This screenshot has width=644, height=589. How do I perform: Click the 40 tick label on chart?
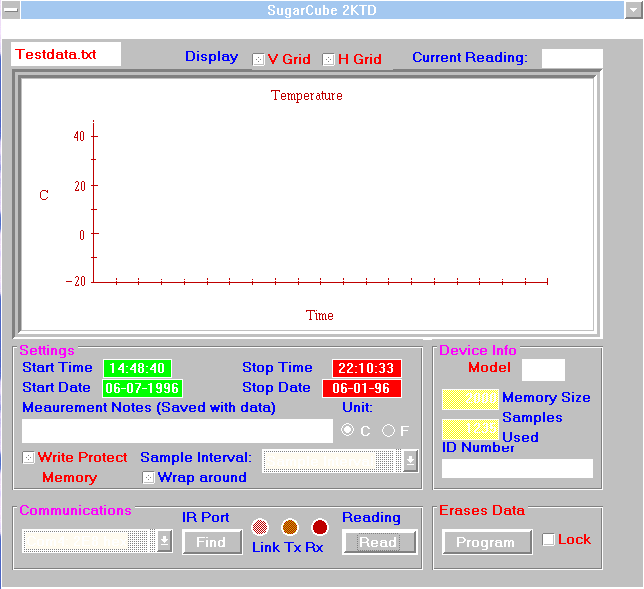[79, 136]
